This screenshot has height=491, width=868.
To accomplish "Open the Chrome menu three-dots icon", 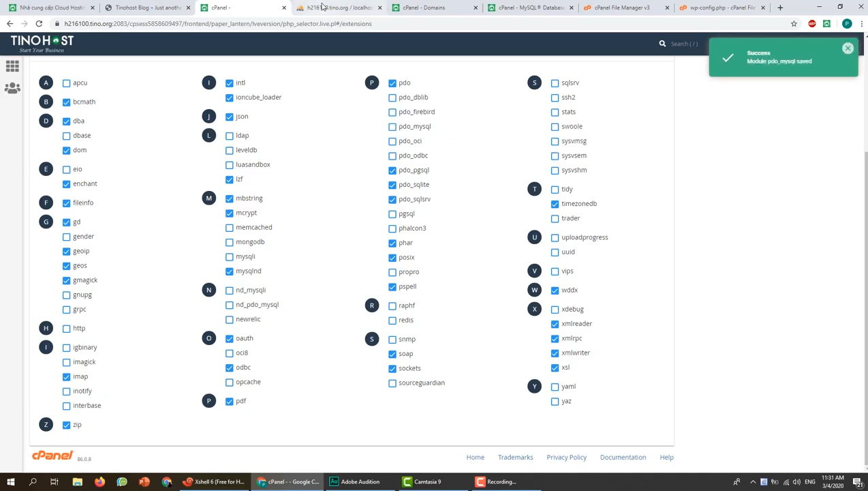I will click(861, 24).
